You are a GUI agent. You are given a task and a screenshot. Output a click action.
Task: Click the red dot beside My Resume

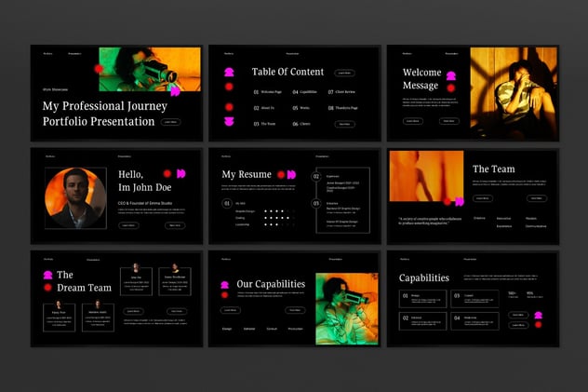(279, 174)
